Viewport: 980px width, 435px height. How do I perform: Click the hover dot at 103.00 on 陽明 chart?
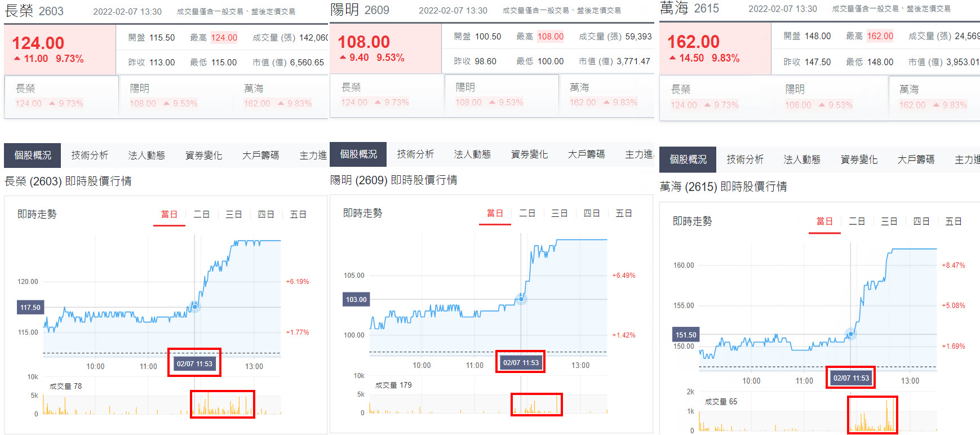click(521, 299)
